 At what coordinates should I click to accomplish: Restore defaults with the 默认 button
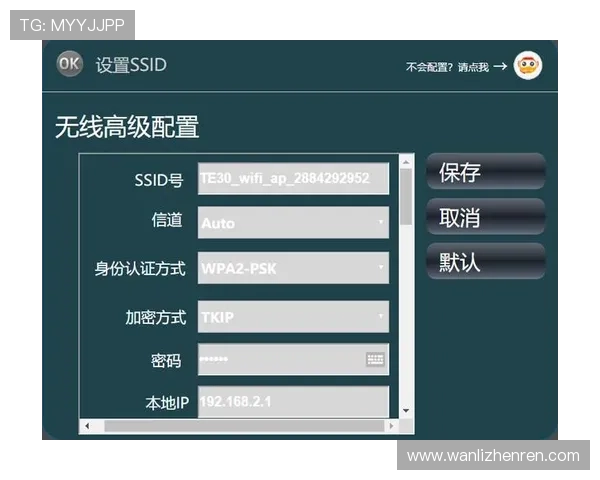486,261
